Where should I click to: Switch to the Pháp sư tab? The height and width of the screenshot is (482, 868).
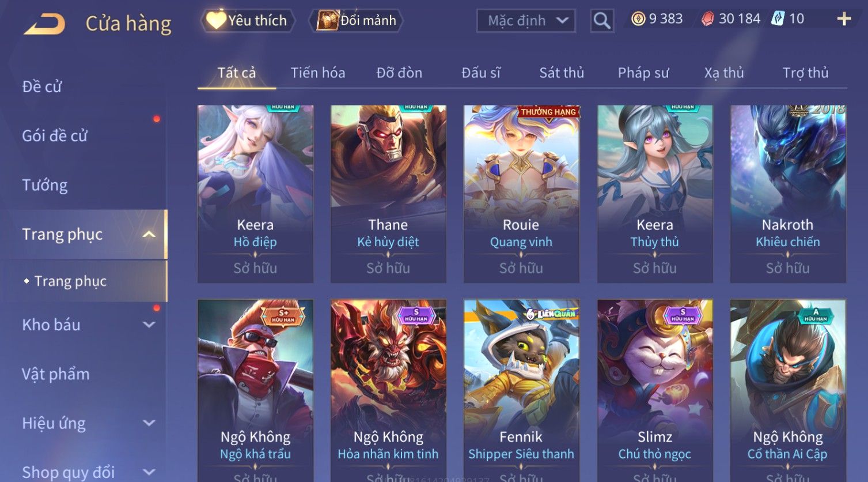643,73
